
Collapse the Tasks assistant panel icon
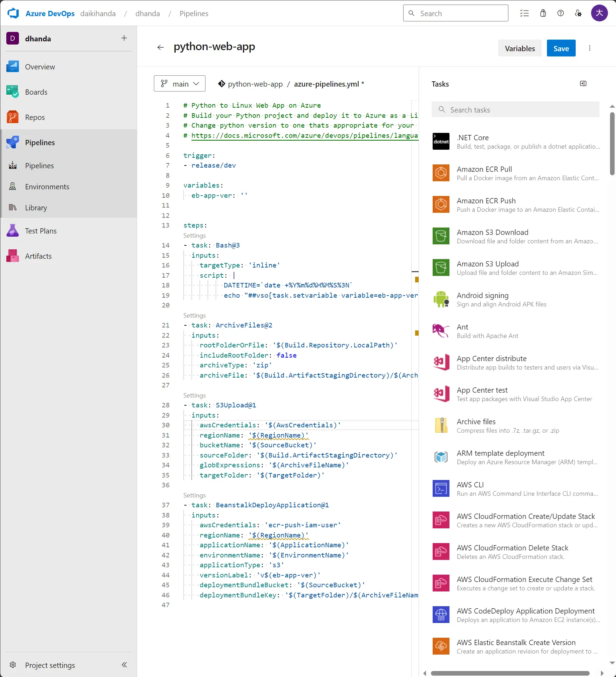click(x=583, y=83)
